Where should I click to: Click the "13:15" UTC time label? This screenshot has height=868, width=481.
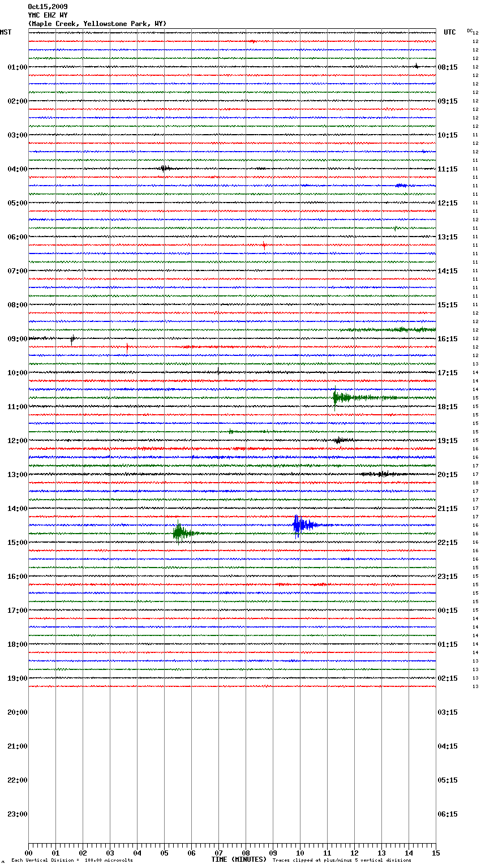(448, 237)
